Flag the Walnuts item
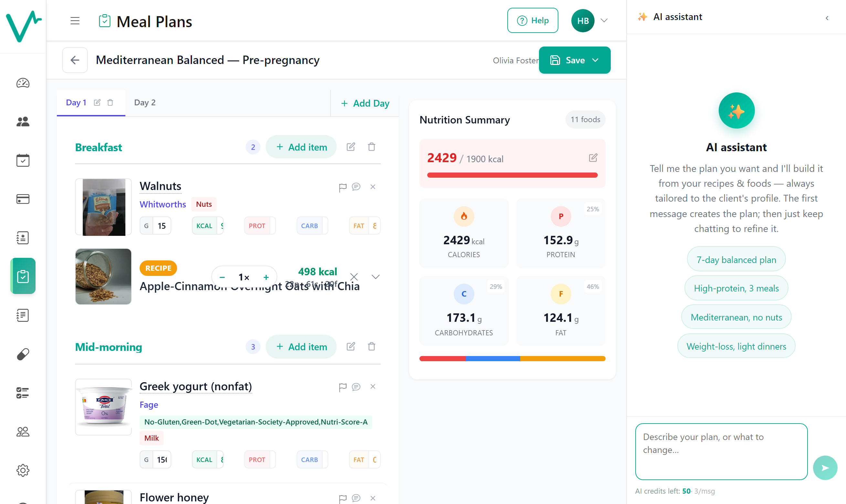 pos(343,187)
